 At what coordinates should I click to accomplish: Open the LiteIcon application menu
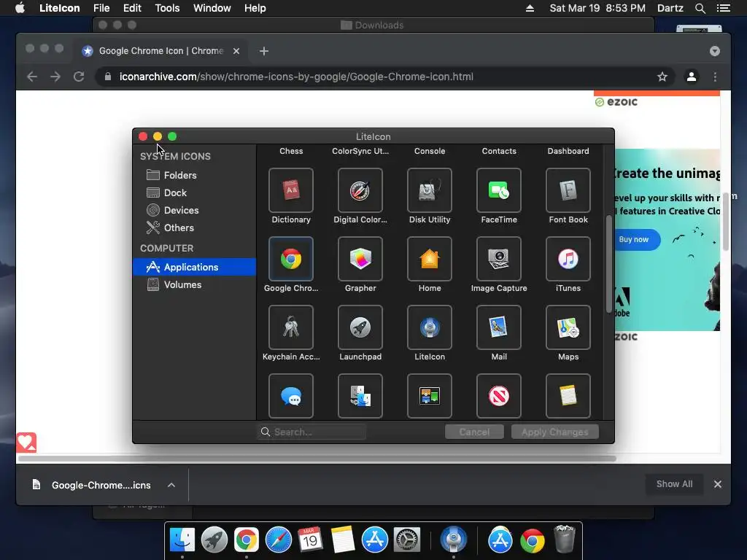60,8
